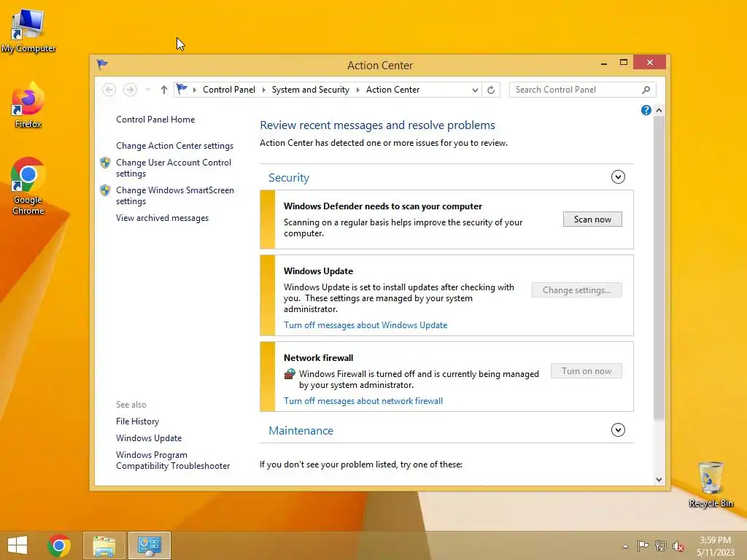
Task: Open the blue Help question mark
Action: point(646,111)
